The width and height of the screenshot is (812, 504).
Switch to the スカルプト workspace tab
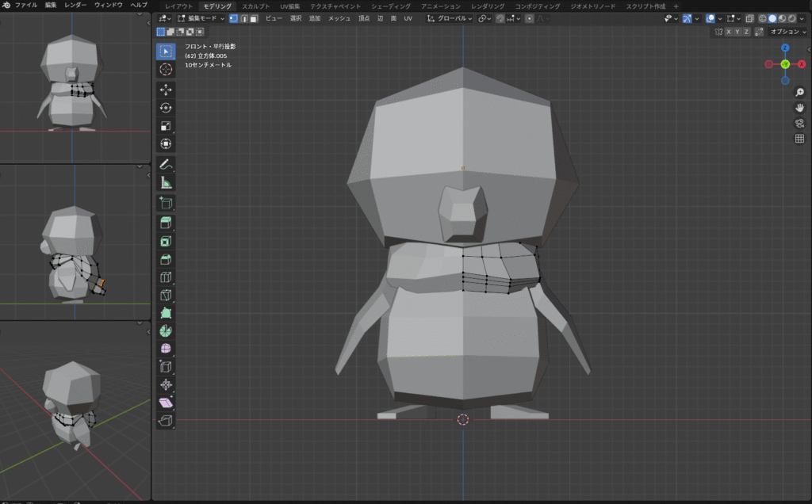click(x=255, y=6)
